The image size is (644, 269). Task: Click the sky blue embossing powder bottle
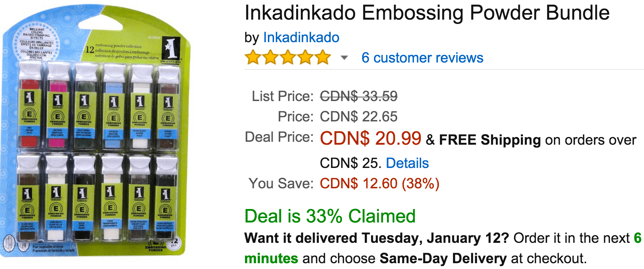point(113,107)
